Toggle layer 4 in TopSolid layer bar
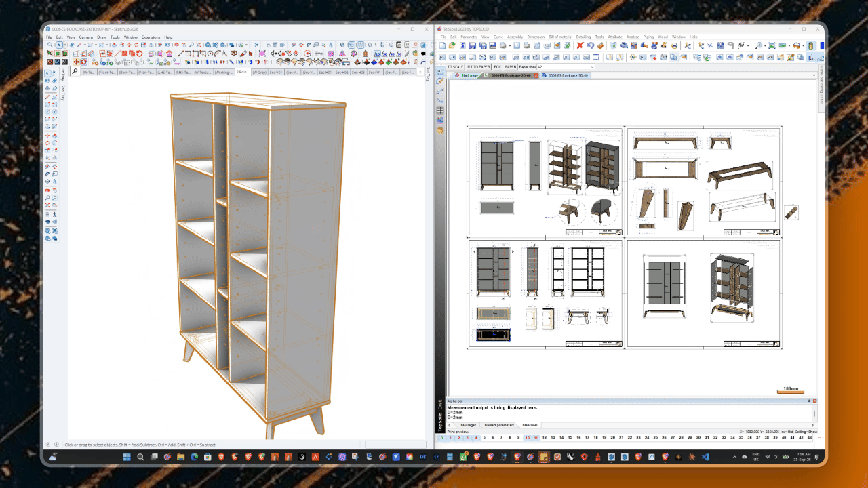 coord(476,437)
